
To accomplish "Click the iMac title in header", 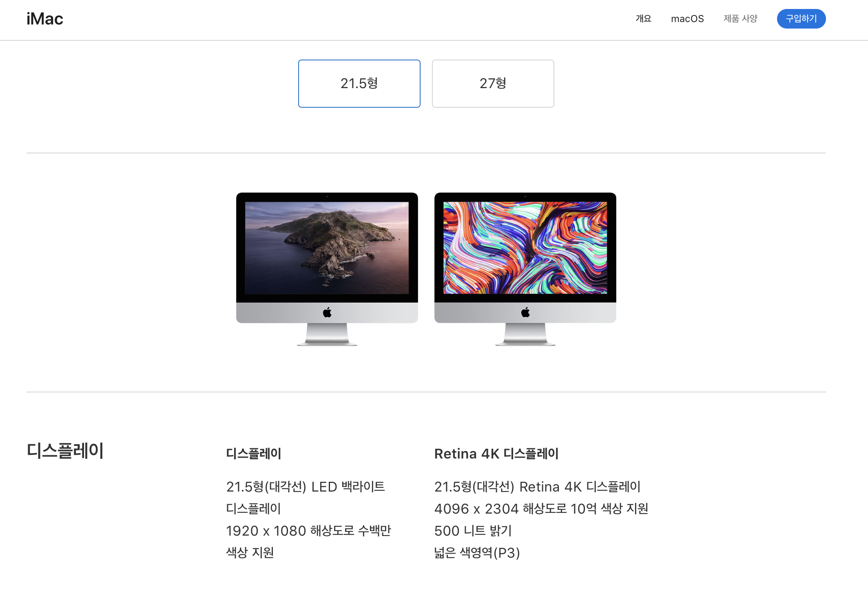I will pos(45,19).
